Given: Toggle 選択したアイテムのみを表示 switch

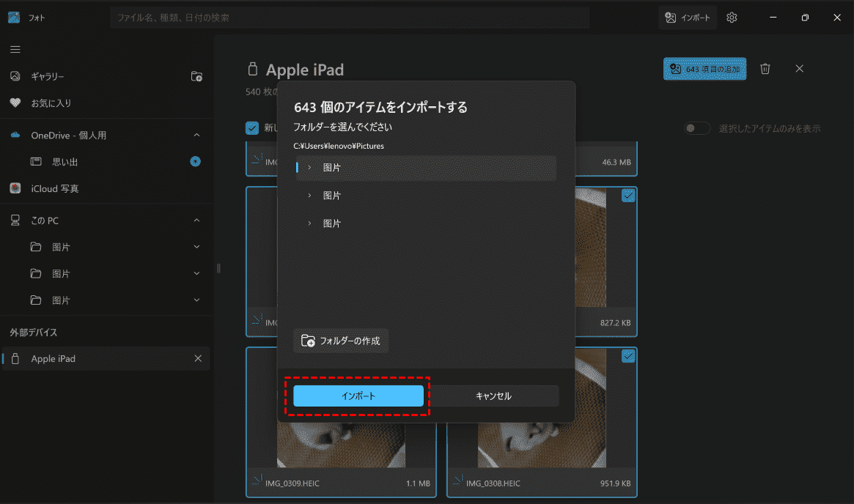Looking at the screenshot, I should coord(697,128).
